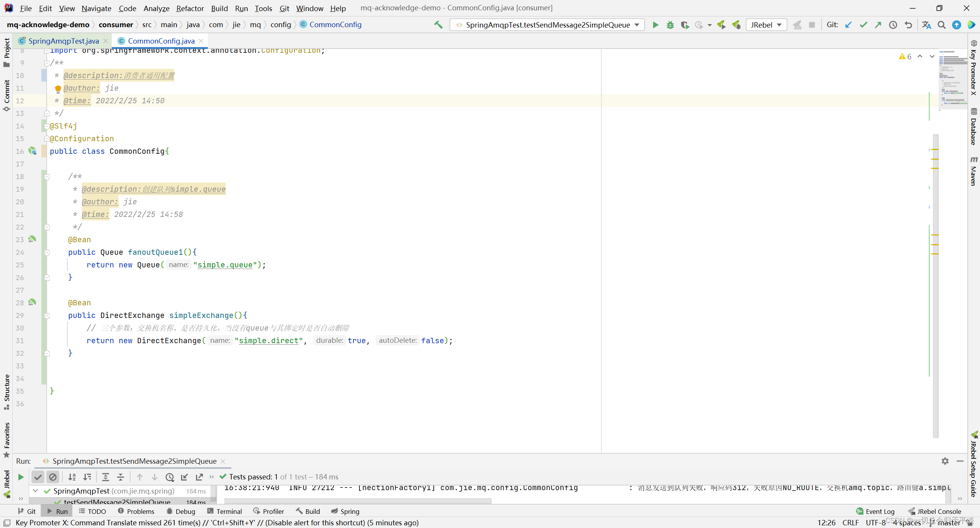The width and height of the screenshot is (980, 528).
Task: Show more Run toolbar actions chevron
Action: point(211,477)
